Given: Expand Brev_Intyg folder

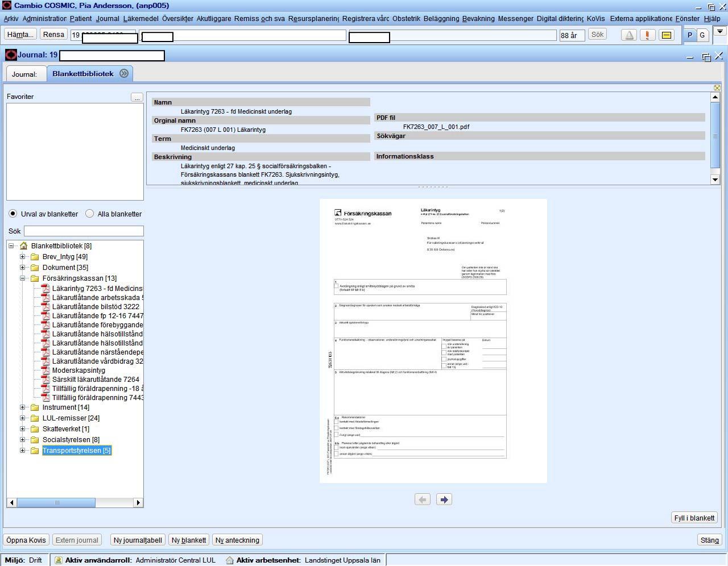Looking at the screenshot, I should (x=23, y=257).
